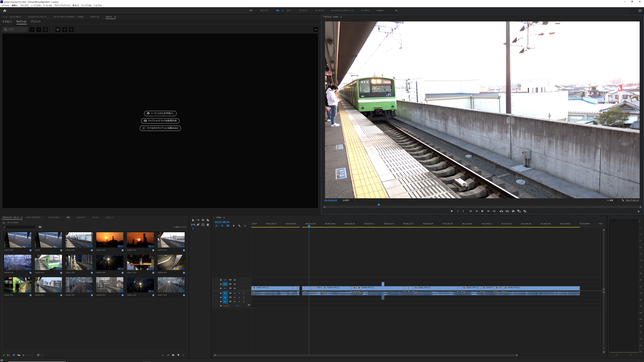Click ファイルからキャプションを読み込む button
The width and height of the screenshot is (644, 362).
coord(160,128)
